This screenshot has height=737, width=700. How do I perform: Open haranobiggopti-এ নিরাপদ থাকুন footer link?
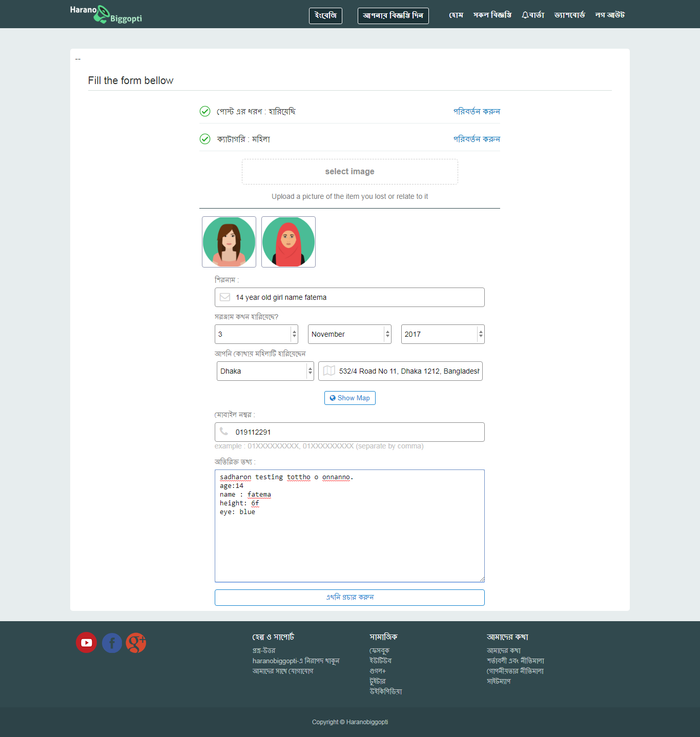(296, 661)
